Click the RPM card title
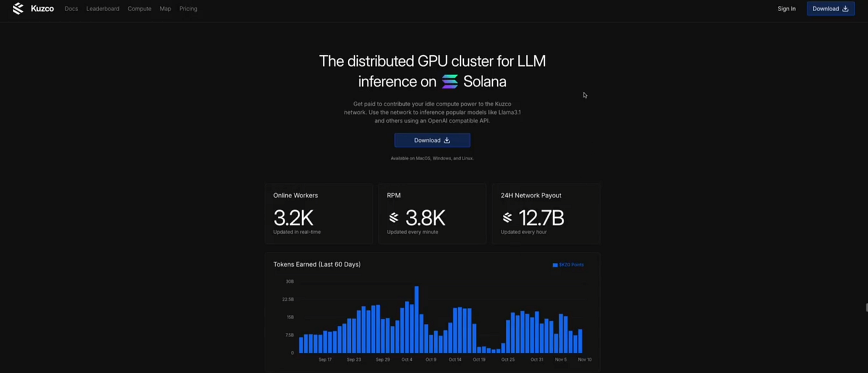Screen dimensions: 868x373 pyautogui.click(x=394, y=195)
